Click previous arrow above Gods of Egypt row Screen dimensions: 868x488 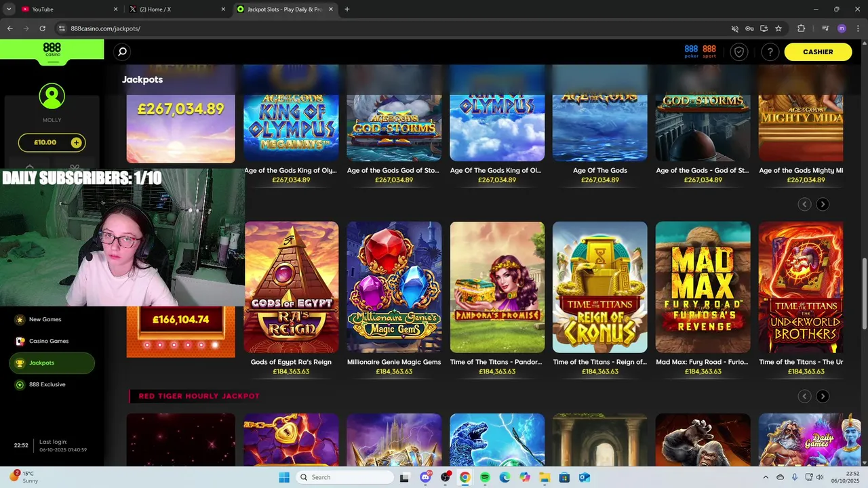pos(804,204)
